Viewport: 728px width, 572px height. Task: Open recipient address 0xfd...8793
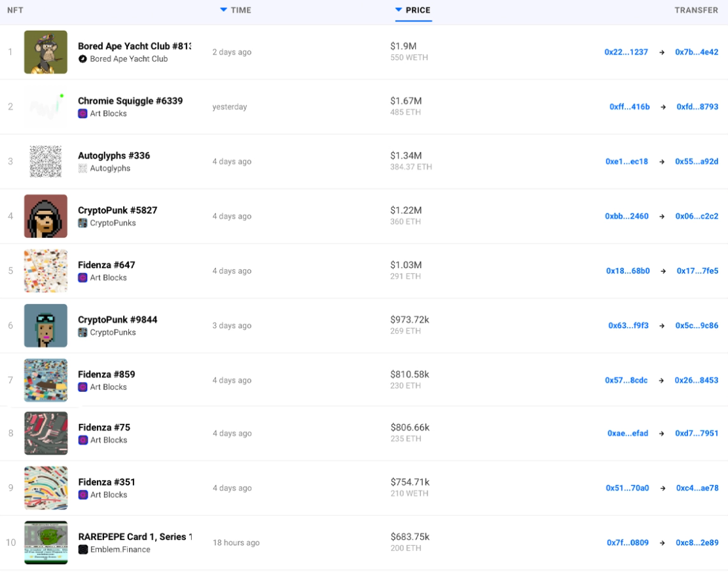click(697, 107)
